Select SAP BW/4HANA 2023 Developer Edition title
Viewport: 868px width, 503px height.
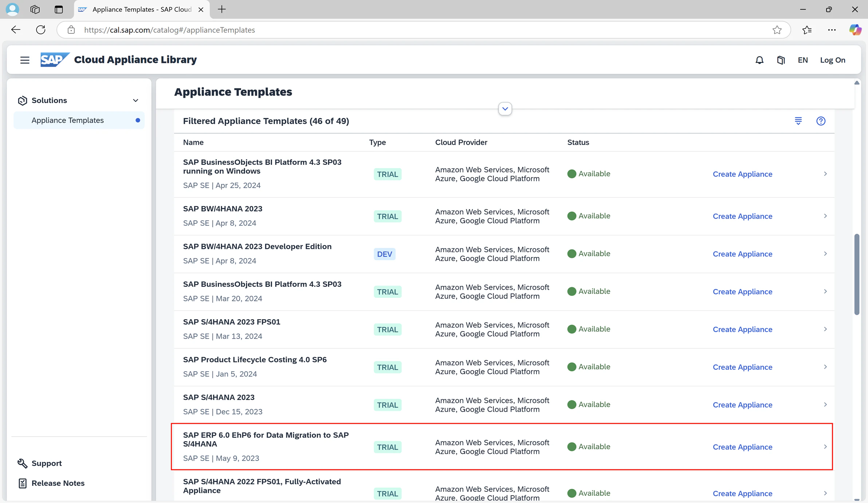[x=257, y=246]
